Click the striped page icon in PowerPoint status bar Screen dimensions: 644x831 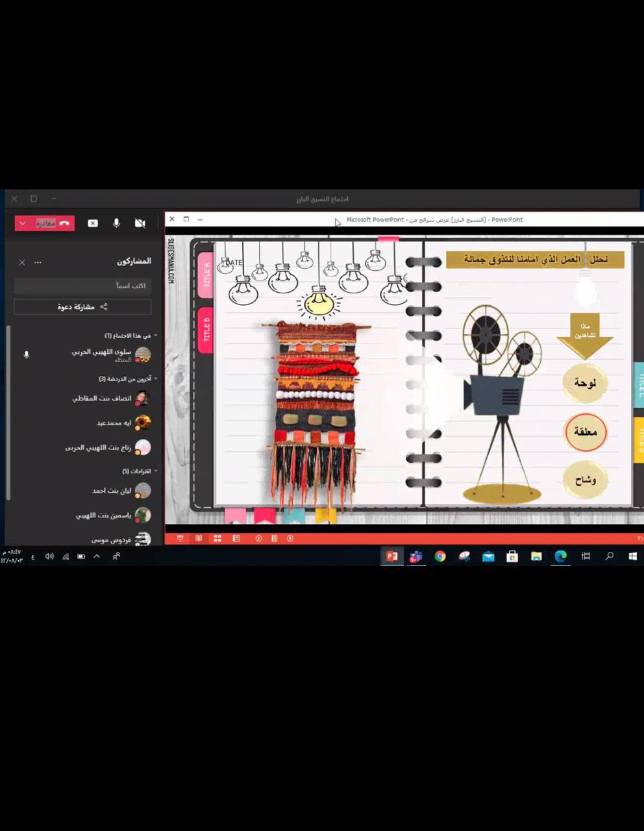(275, 538)
